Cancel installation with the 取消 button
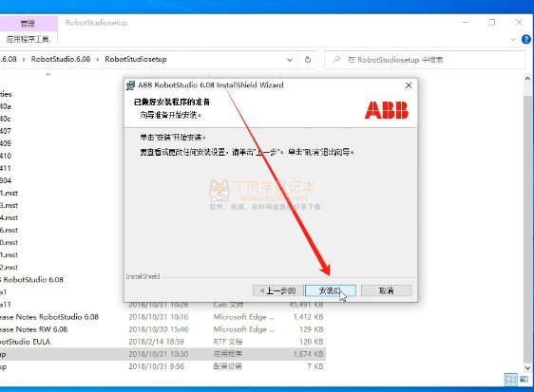 pyautogui.click(x=386, y=290)
